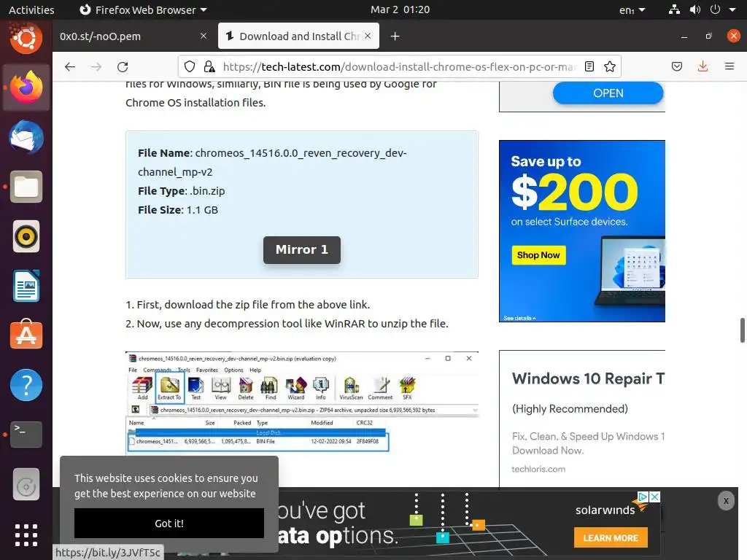This screenshot has width=747, height=560.
Task: Click the page vertical scrollbar thumb
Action: click(x=742, y=330)
